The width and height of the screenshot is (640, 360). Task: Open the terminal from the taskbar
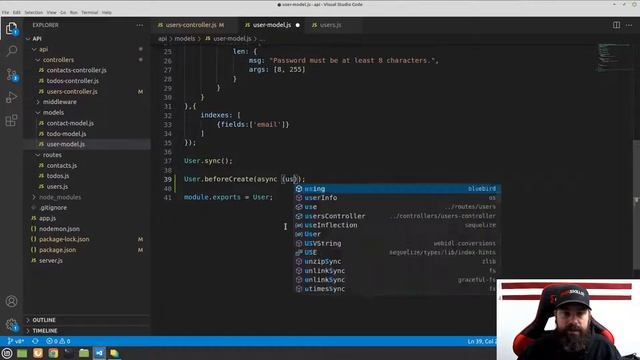tap(68, 353)
